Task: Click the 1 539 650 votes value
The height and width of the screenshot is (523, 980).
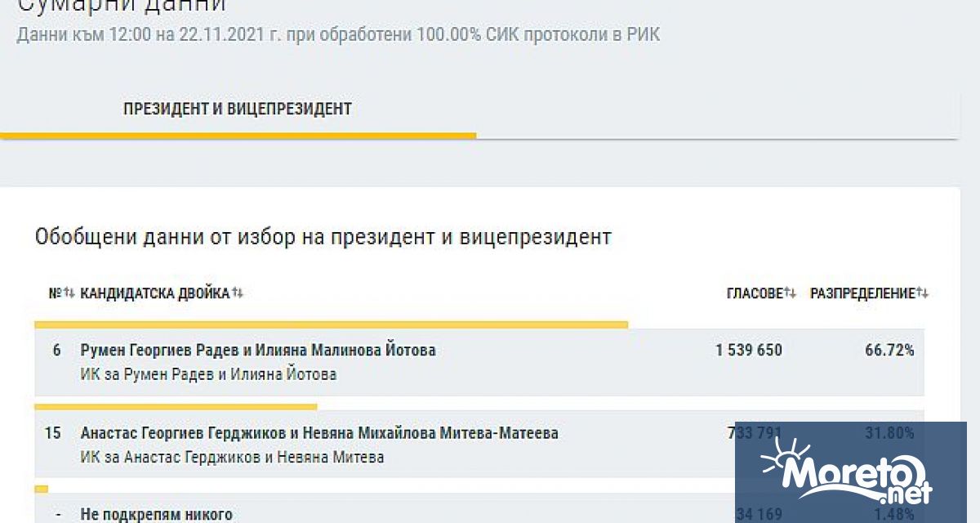Action: coord(749,351)
